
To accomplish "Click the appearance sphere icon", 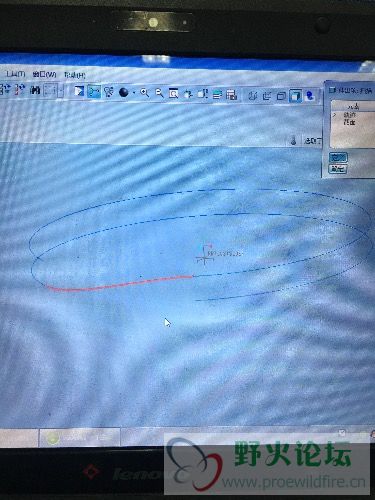I will pos(124,92).
